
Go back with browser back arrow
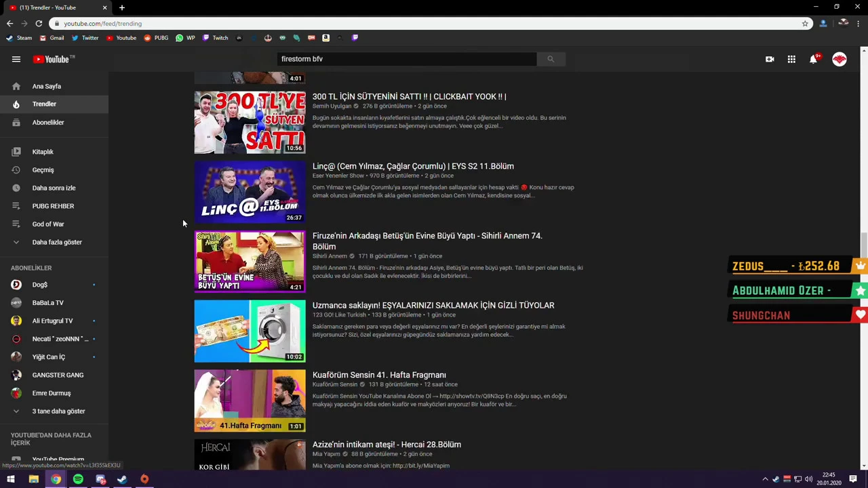pyautogui.click(x=9, y=23)
